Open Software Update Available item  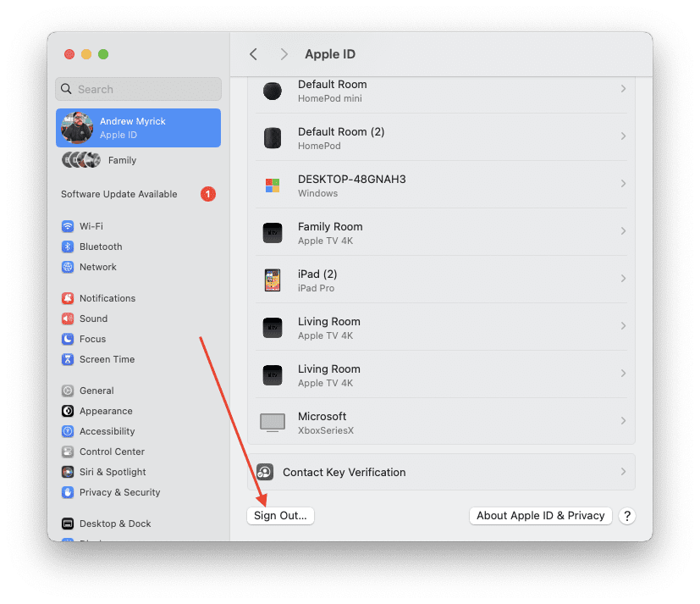coord(139,194)
